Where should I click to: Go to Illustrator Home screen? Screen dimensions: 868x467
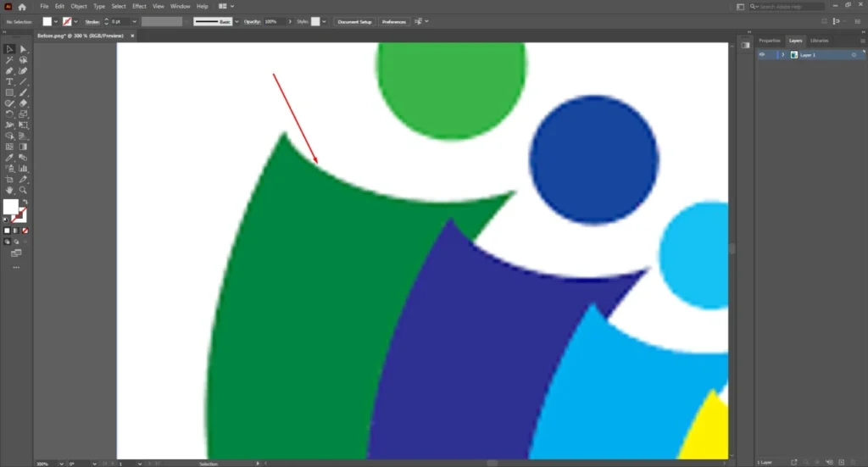point(21,7)
